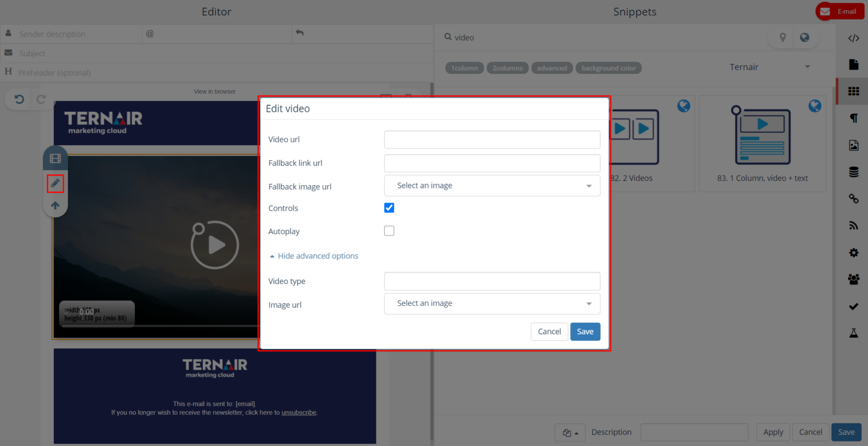Click the Ternair logo in email footer
868x446 pixels.
(x=215, y=368)
